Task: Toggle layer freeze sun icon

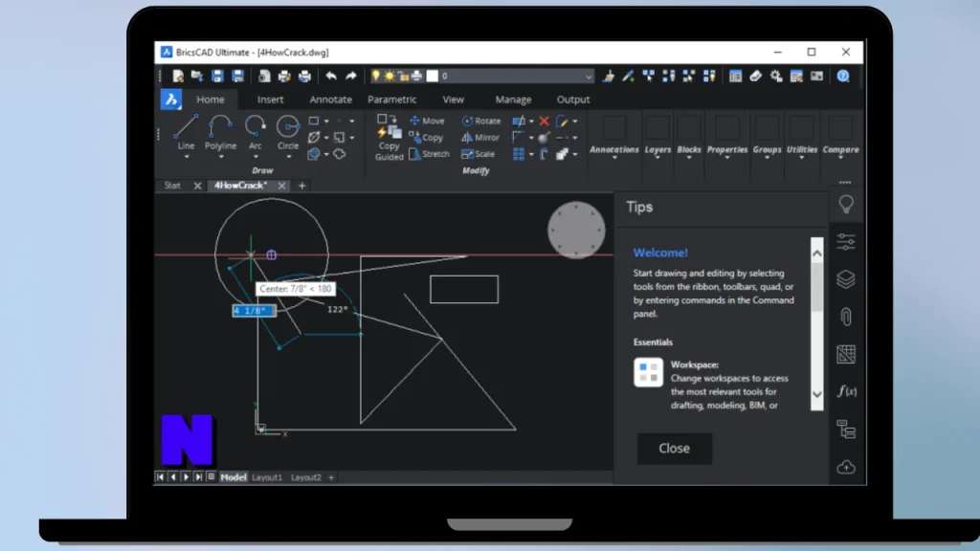Action: pyautogui.click(x=389, y=77)
